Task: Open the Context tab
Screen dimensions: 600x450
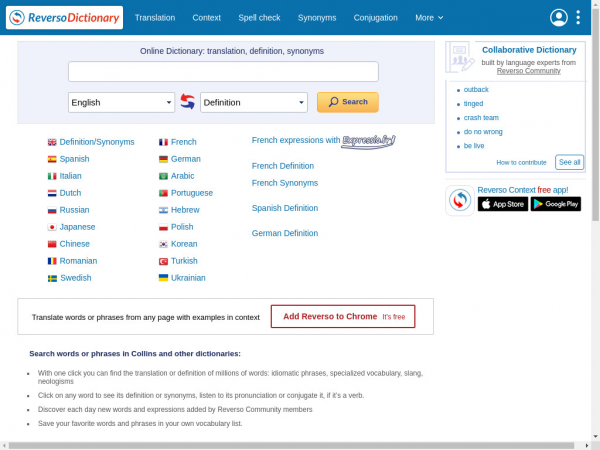Action: click(207, 18)
